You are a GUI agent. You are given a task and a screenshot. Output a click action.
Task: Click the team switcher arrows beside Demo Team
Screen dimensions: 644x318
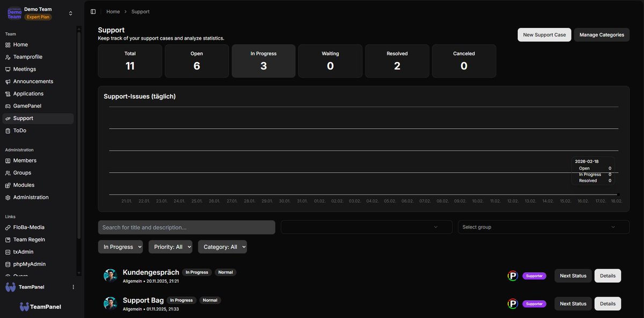[70, 12]
